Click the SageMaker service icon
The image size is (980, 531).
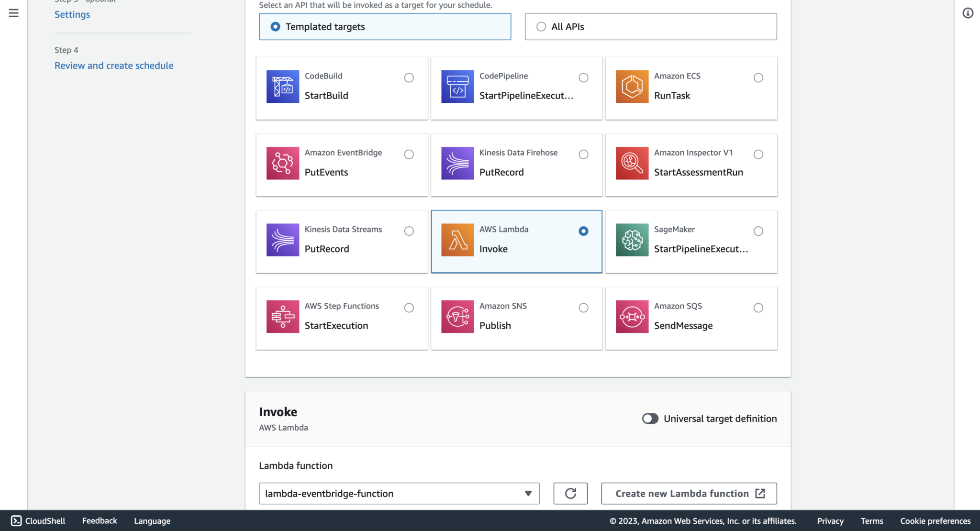tap(632, 240)
